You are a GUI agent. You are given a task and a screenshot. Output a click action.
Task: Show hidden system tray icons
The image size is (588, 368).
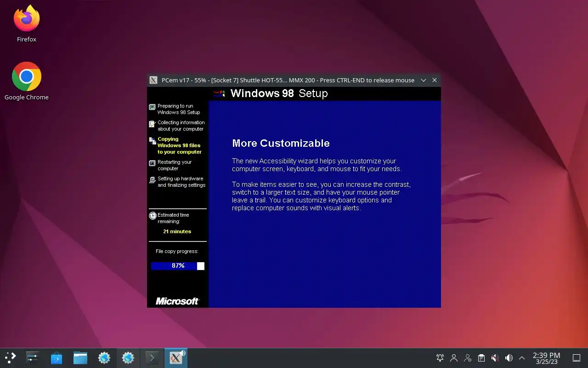coord(522,357)
